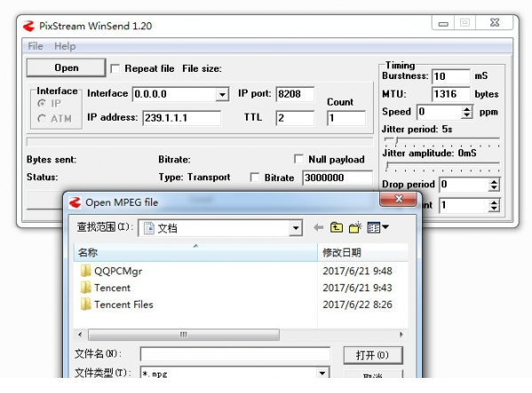Click the 打开(O) button

[x=373, y=355]
